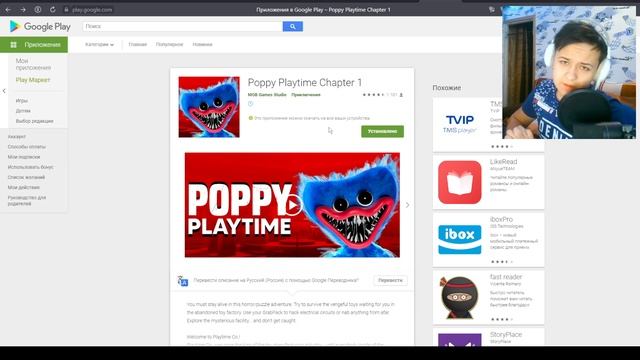Focus the Google Play search field

182,27
